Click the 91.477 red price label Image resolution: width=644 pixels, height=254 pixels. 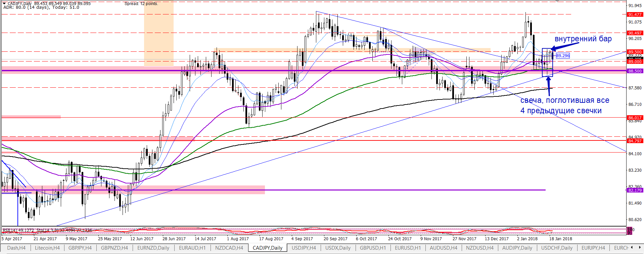pyautogui.click(x=635, y=14)
